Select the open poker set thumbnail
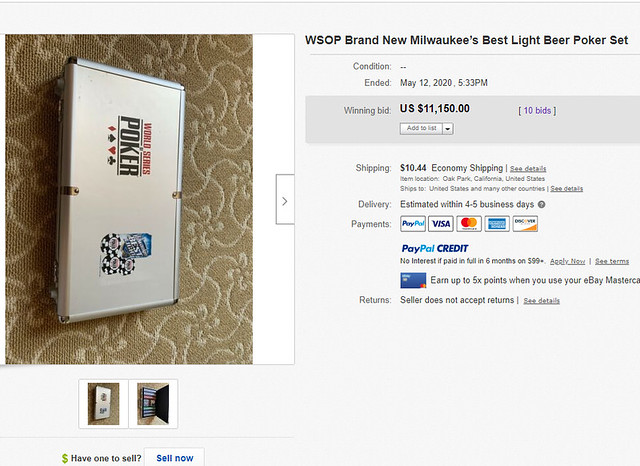 click(x=153, y=403)
